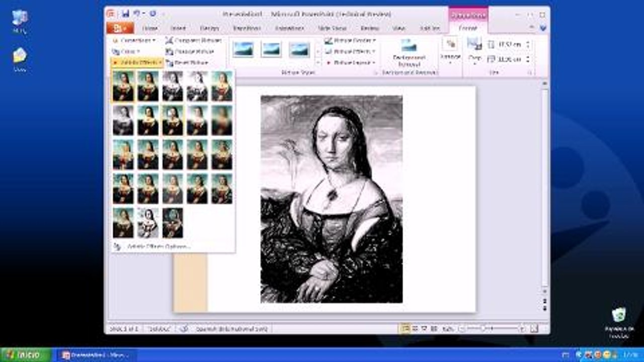Click Reset Picture in the ribbon

coord(187,63)
